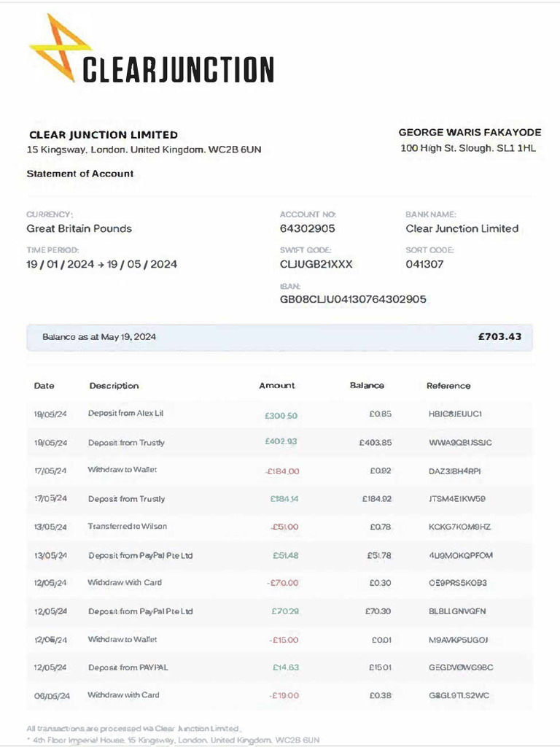
Task: Click the amount -£19.00
Action: 284,696
